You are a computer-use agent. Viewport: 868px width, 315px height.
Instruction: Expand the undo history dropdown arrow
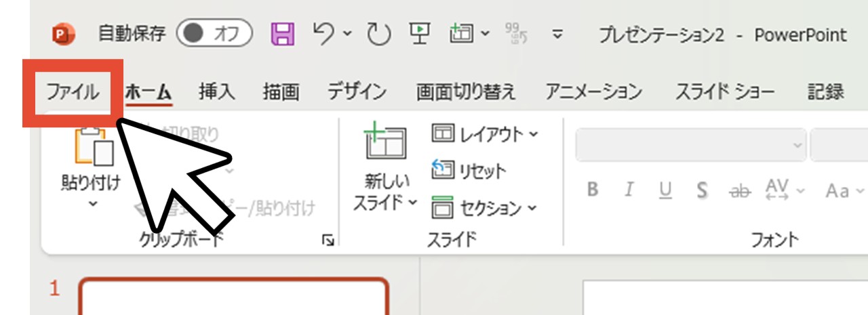pos(347,33)
